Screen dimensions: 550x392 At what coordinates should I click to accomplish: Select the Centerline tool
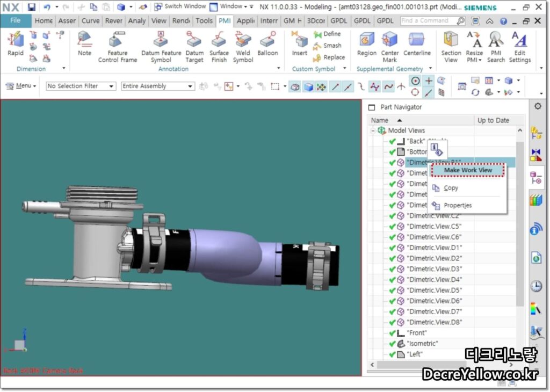(417, 44)
